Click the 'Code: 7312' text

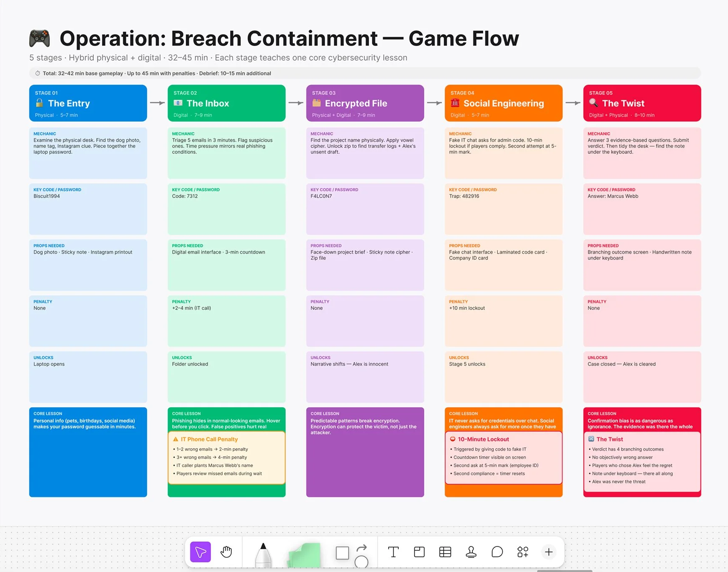pos(185,196)
